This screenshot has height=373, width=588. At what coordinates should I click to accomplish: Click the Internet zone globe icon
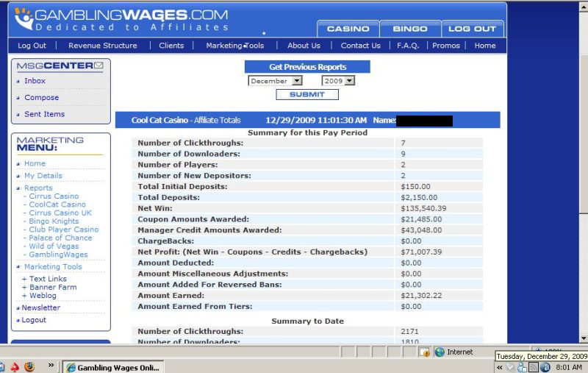pos(440,352)
